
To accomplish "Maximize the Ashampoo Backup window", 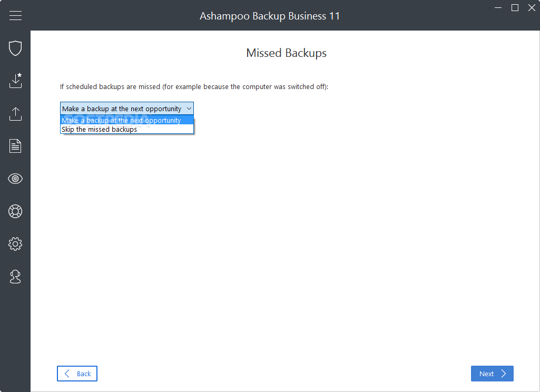I will pyautogui.click(x=515, y=7).
